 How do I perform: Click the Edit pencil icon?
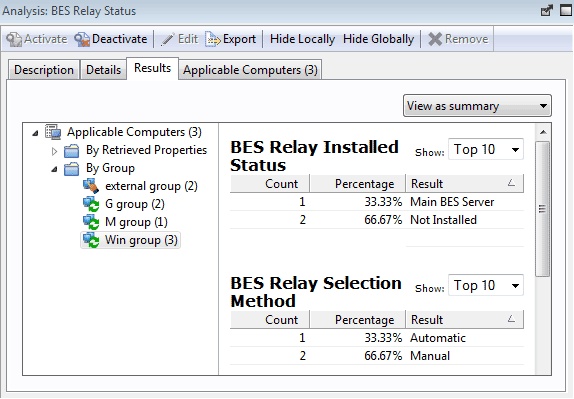click(168, 39)
